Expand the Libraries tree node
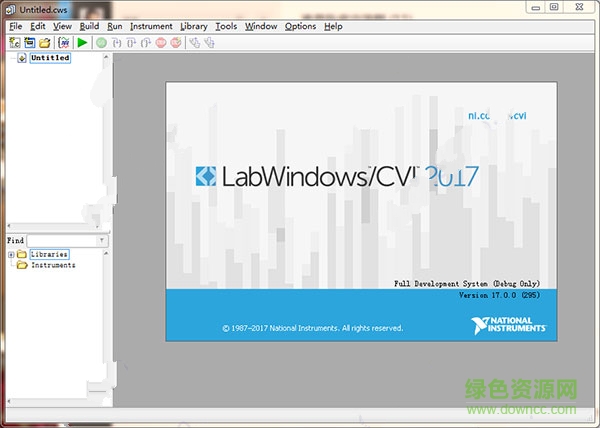 click(x=11, y=254)
